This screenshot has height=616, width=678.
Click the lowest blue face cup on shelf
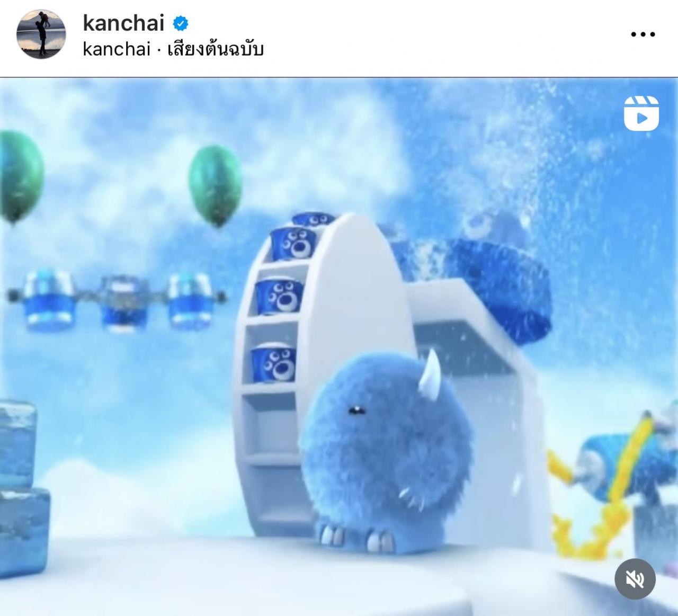click(x=273, y=364)
